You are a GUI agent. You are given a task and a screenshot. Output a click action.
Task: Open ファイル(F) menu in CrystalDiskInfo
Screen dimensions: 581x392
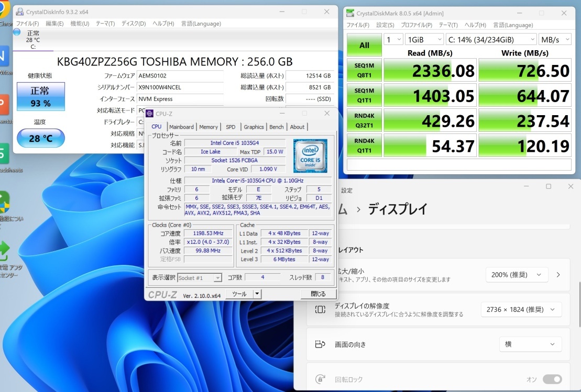(27, 24)
